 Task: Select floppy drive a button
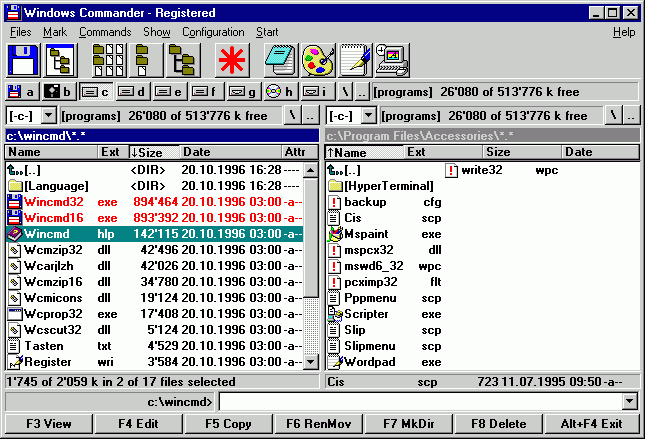coord(23,92)
